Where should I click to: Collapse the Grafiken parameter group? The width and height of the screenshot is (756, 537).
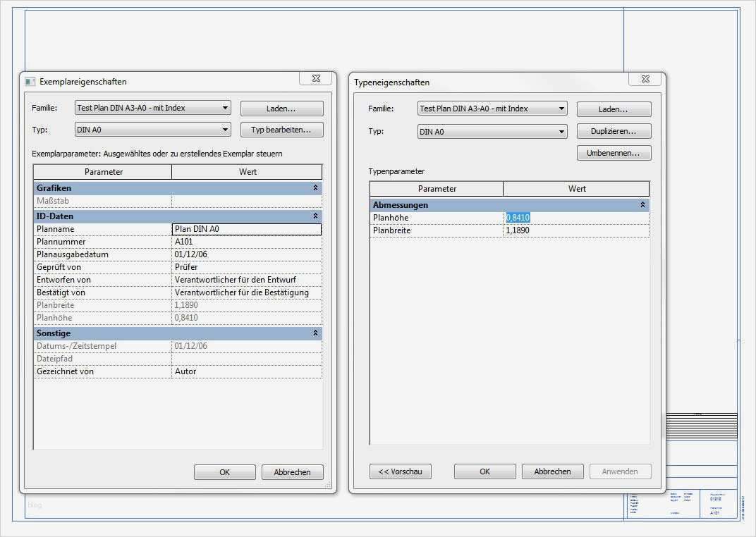(315, 187)
